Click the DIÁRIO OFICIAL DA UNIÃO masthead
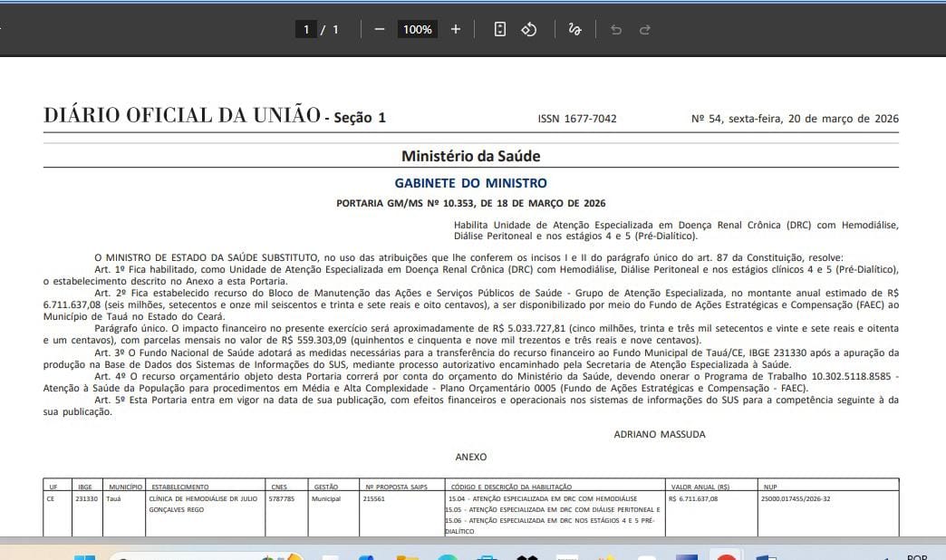Viewport: 946px width, 560px height. coord(181,116)
